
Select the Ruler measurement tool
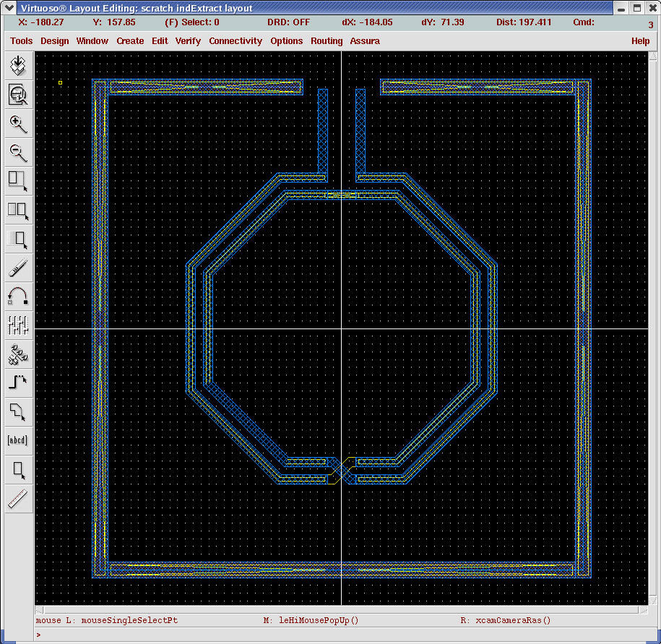click(17, 498)
